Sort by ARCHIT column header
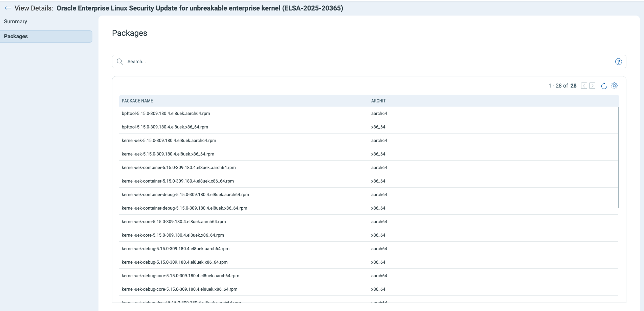The image size is (644, 311). click(378, 101)
